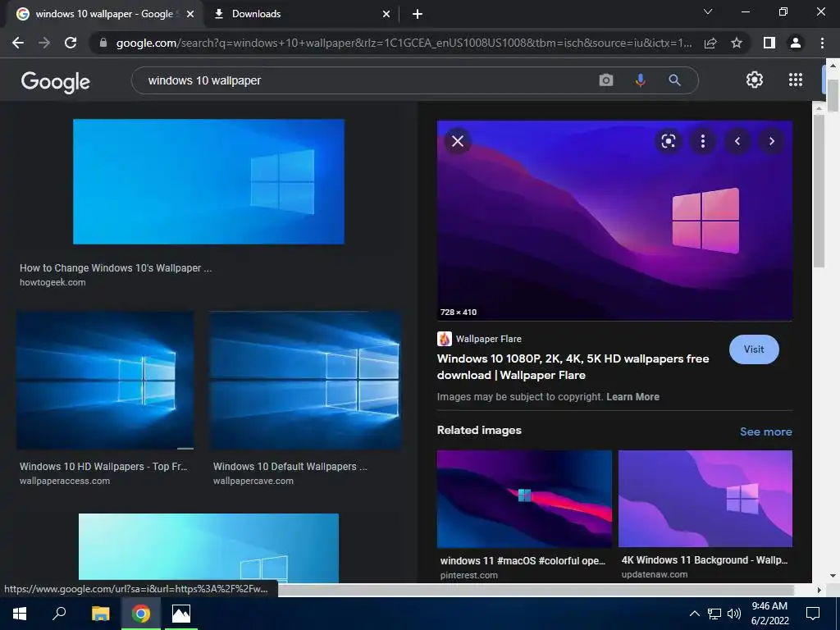Click the horizontal scrollbar at bottom

pos(536,590)
